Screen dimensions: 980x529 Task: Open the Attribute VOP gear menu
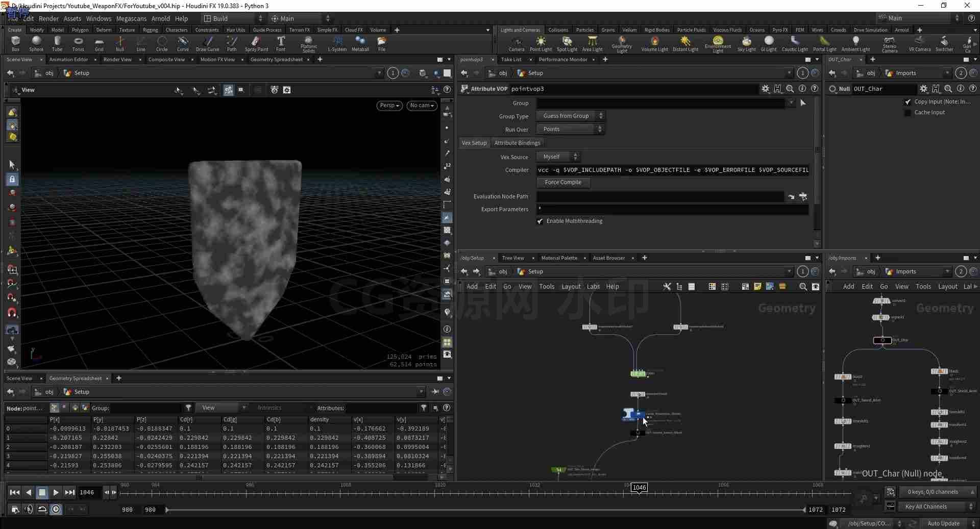(765, 89)
